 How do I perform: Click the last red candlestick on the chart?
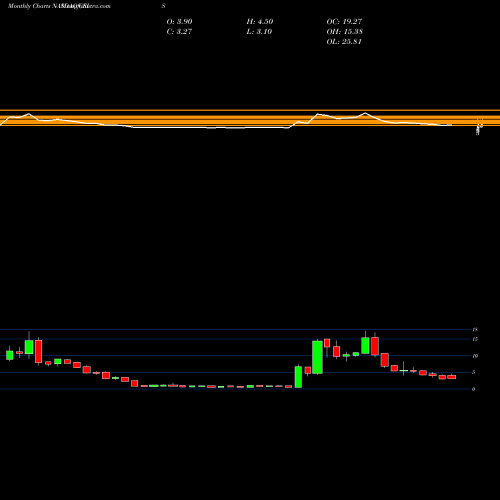452,377
